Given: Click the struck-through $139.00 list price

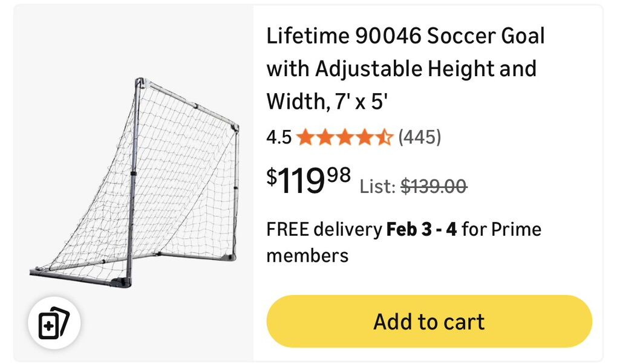Looking at the screenshot, I should tap(434, 187).
